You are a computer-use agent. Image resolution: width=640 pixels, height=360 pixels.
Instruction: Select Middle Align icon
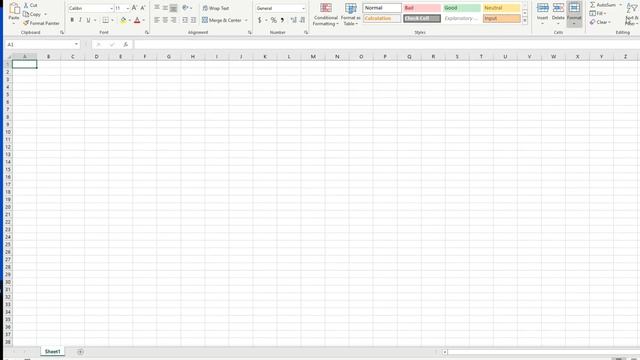(165, 8)
